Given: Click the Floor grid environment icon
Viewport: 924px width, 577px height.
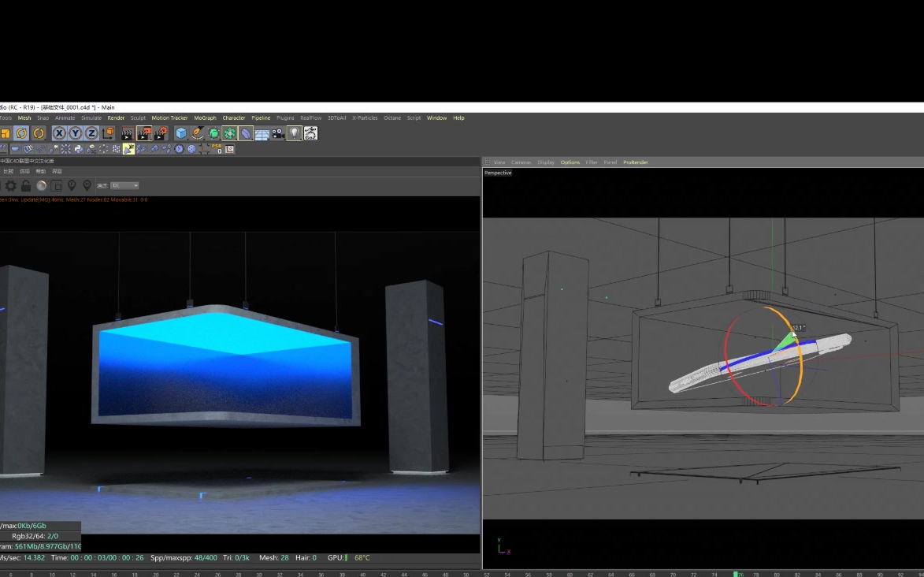Looking at the screenshot, I should point(262,133).
